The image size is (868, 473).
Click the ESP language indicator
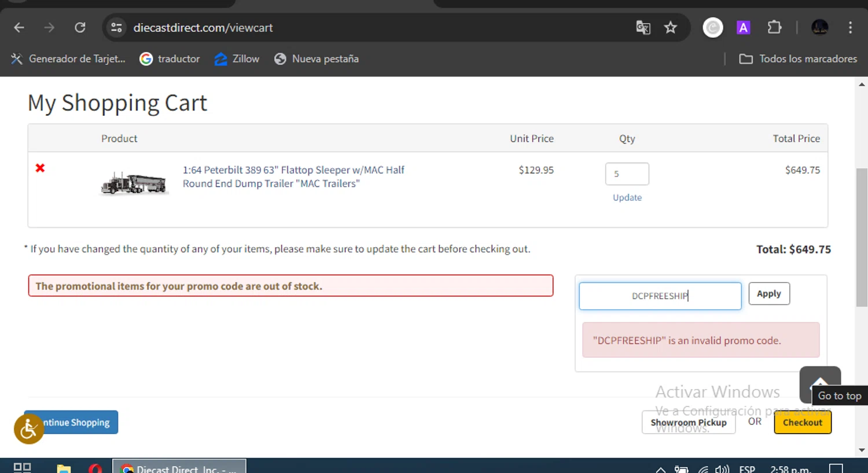tap(747, 469)
